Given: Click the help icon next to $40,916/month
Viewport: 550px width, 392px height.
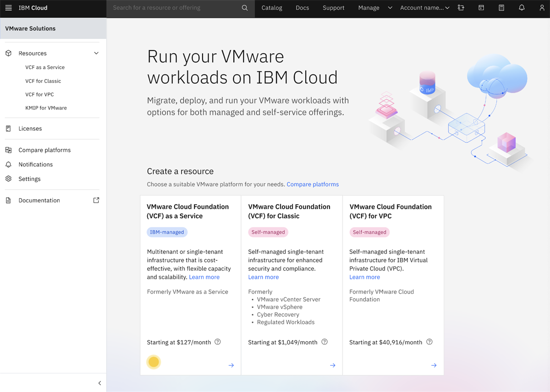Looking at the screenshot, I should 429,342.
